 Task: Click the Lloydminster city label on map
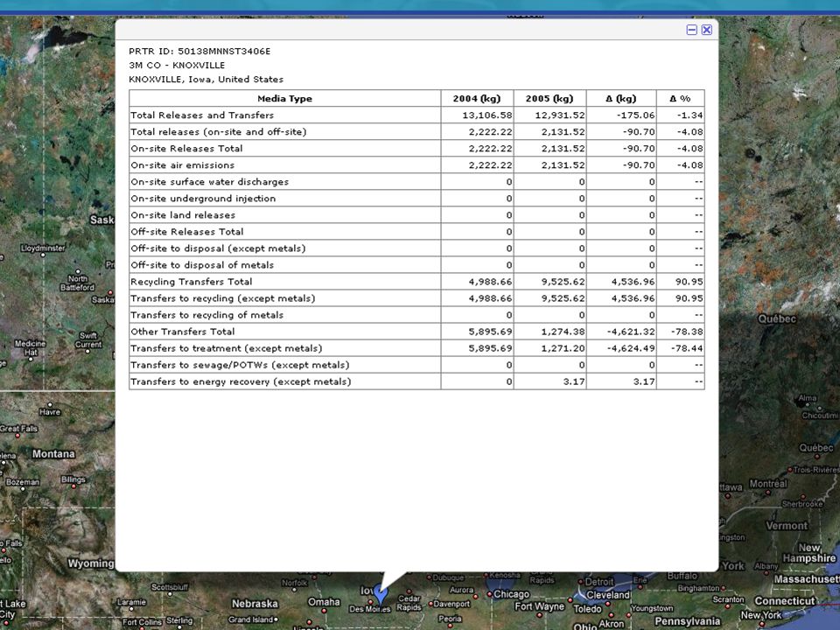(x=43, y=248)
